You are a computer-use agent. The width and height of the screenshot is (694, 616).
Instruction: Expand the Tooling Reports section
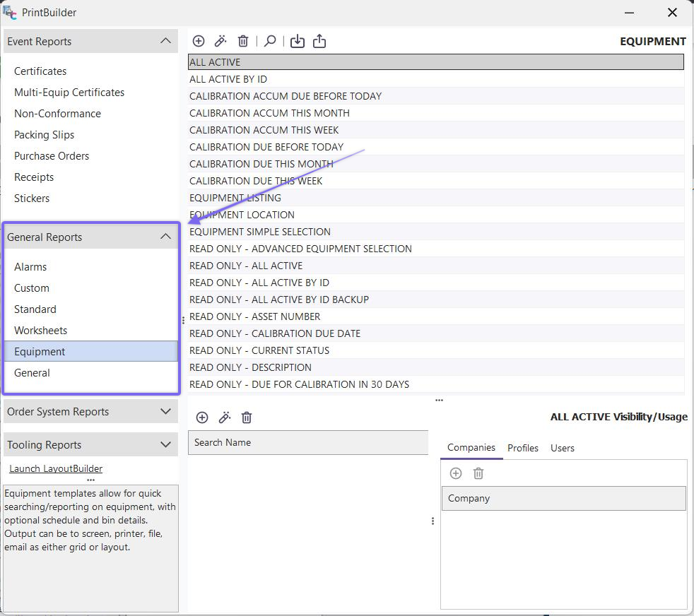coord(165,444)
